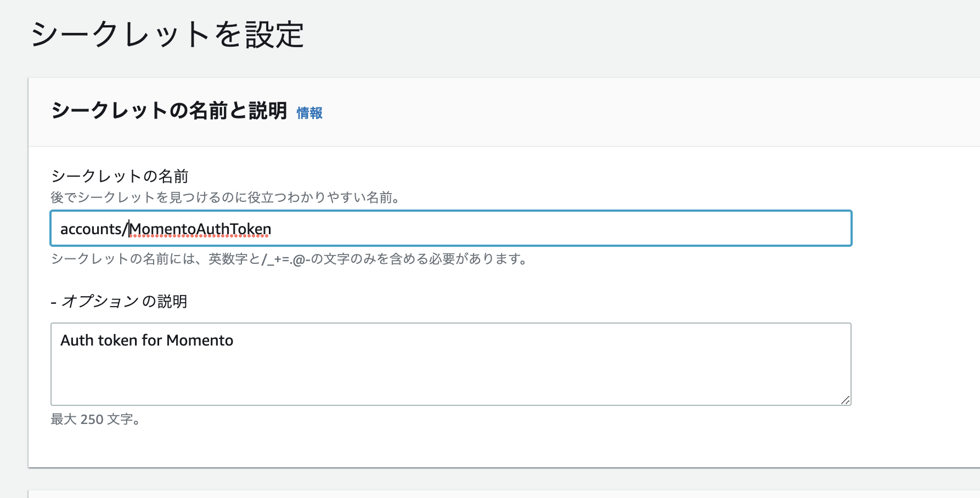
Task: Open the 情報 info link
Action: (x=309, y=113)
